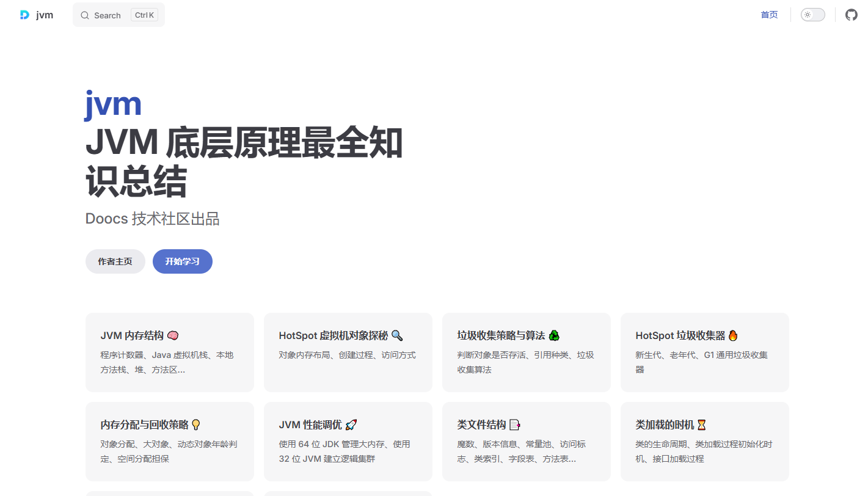Go to 首页 nav link
Viewport: 868px width, 496px height.
click(x=769, y=15)
